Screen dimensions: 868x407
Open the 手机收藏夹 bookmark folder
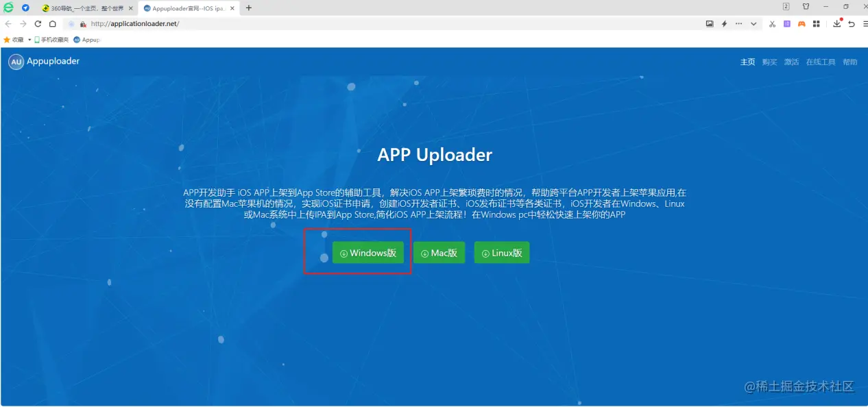click(51, 40)
